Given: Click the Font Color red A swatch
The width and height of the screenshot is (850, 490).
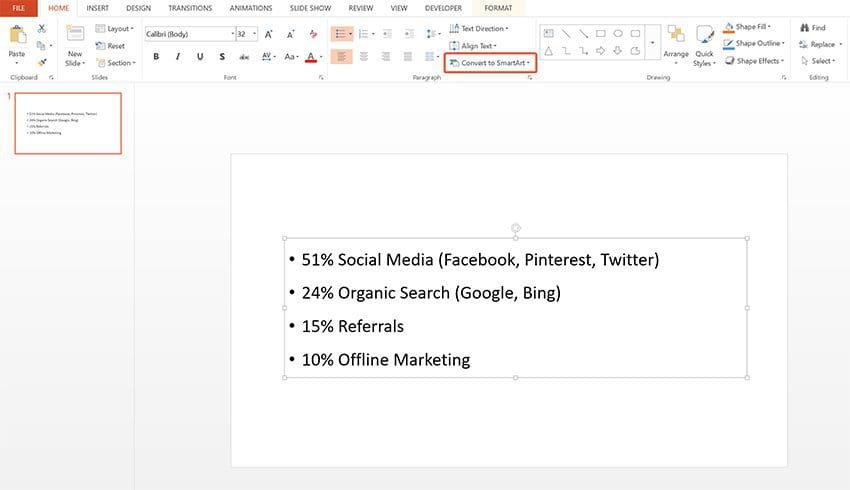Looking at the screenshot, I should click(311, 57).
